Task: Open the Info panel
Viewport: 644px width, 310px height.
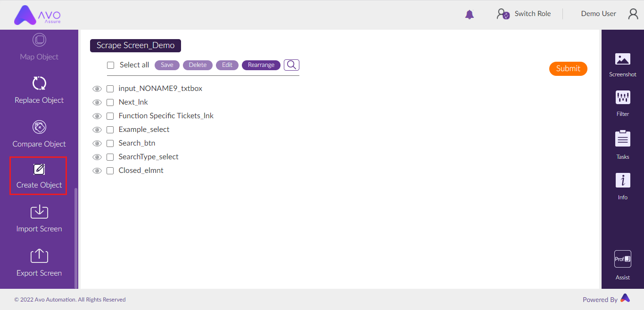Action: click(x=623, y=187)
